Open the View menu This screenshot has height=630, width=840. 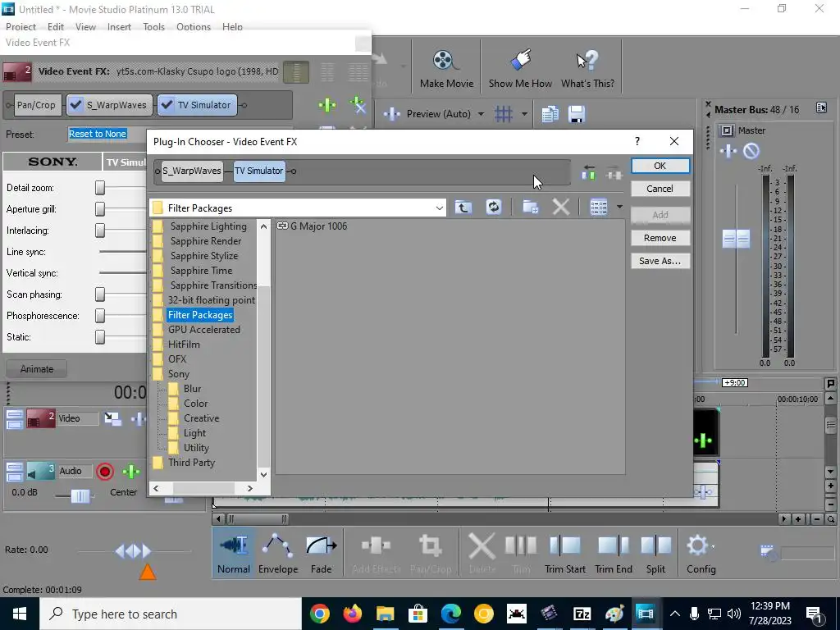pos(85,27)
